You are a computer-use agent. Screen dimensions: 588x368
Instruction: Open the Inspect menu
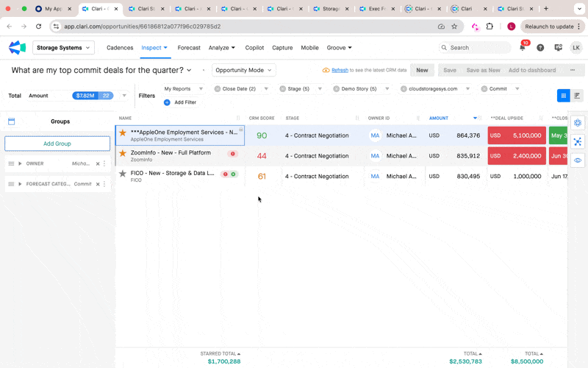tap(154, 48)
